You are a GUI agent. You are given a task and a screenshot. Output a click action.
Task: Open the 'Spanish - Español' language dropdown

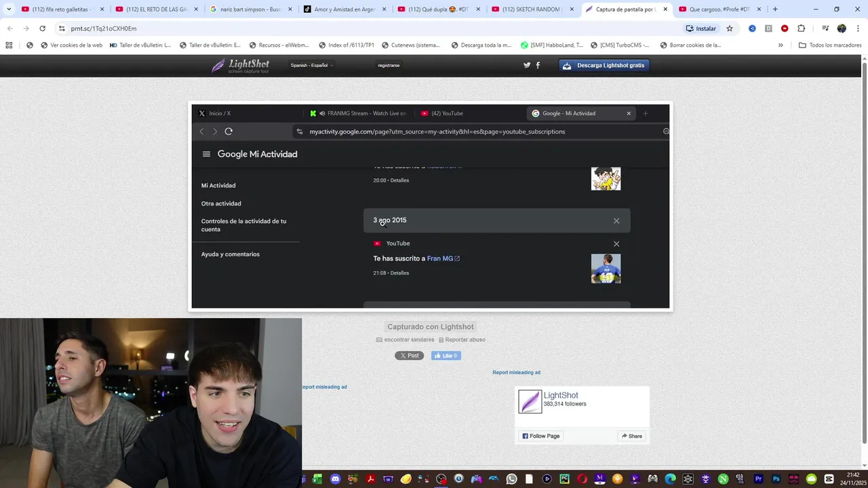pyautogui.click(x=311, y=65)
